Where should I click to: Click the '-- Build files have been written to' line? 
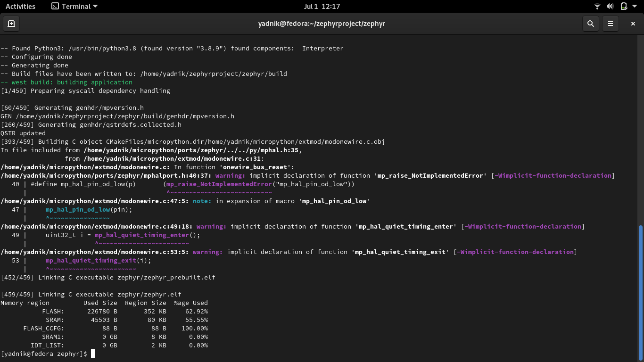coord(144,74)
